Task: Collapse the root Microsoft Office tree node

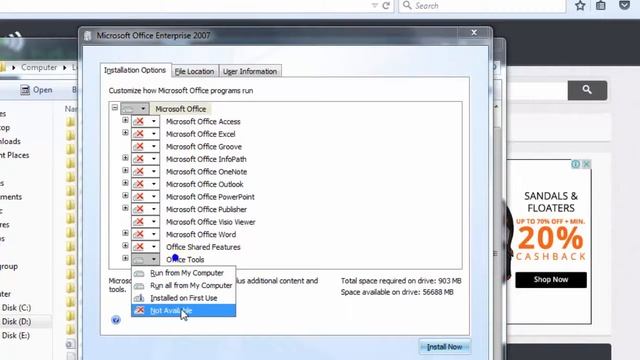Action: coord(115,108)
